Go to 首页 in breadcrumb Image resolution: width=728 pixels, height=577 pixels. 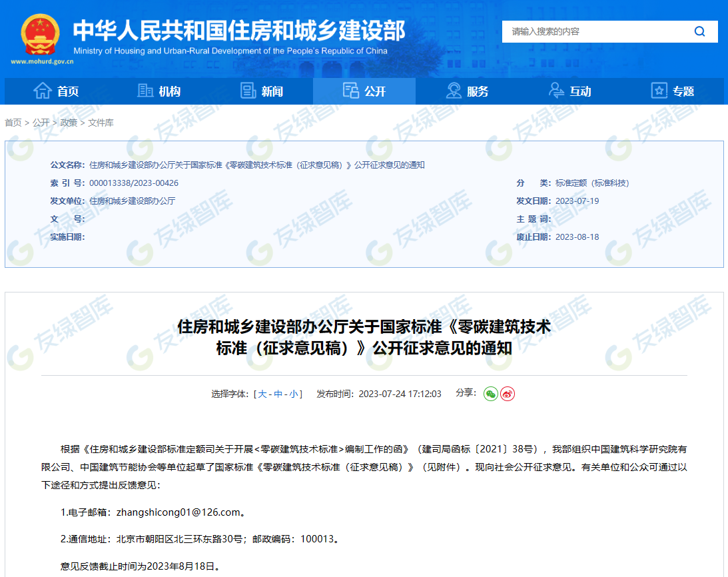(x=13, y=123)
